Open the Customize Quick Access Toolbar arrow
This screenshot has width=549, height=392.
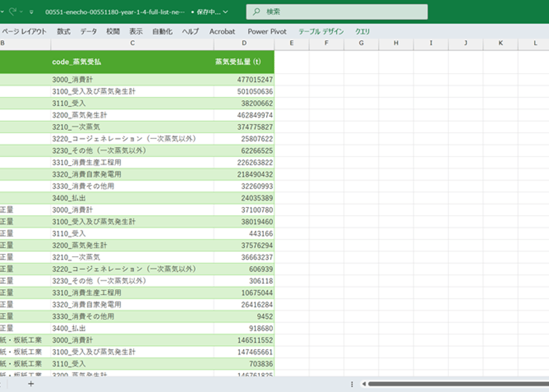click(31, 12)
